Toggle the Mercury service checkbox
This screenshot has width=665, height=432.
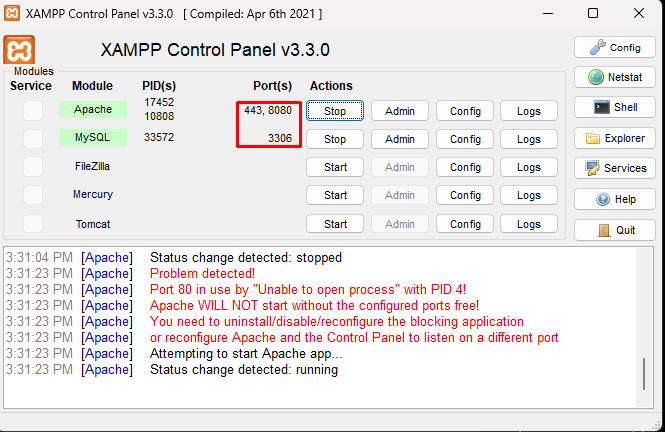tap(33, 195)
